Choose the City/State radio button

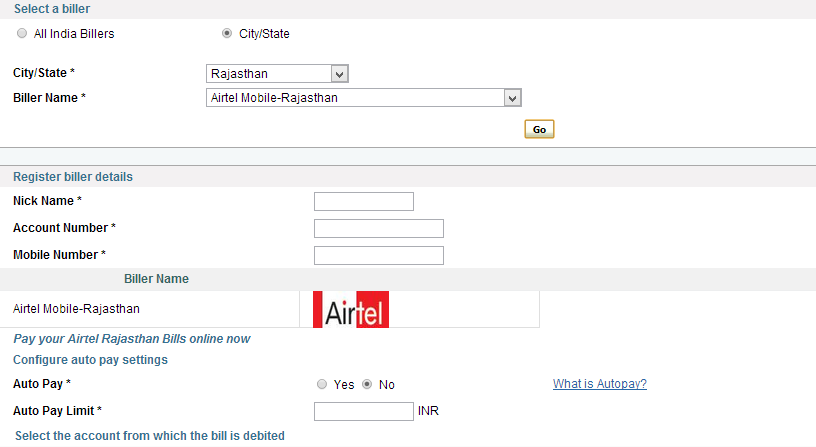click(x=227, y=34)
